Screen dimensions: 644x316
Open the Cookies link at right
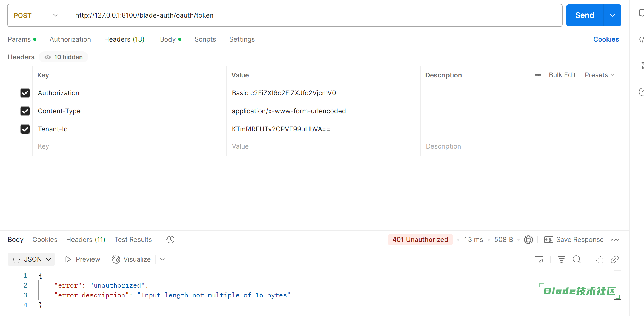click(606, 39)
